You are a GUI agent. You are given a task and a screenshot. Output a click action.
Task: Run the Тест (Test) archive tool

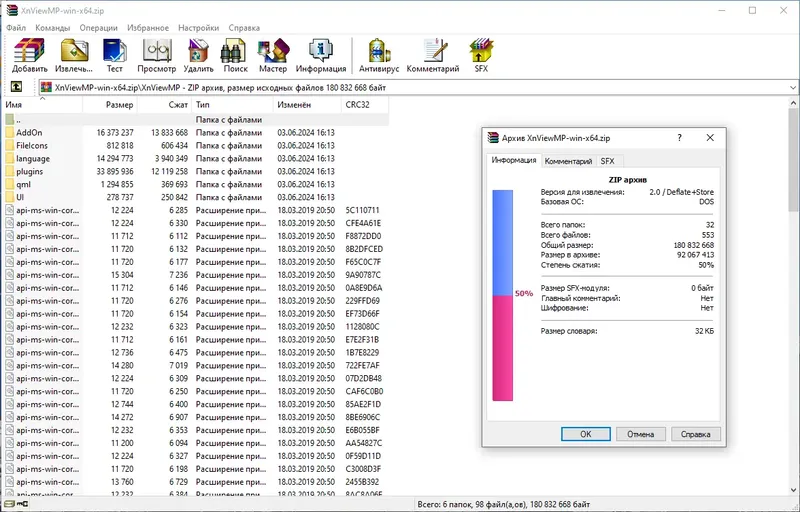tap(114, 56)
